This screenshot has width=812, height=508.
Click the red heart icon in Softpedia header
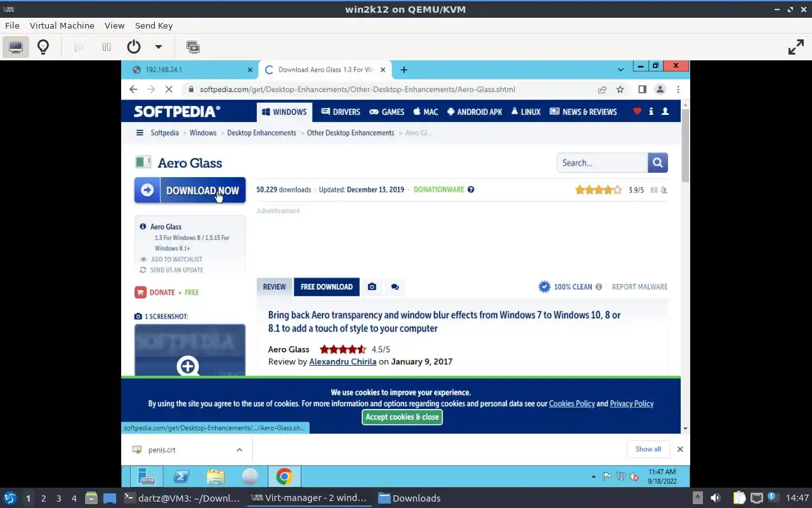click(x=637, y=112)
